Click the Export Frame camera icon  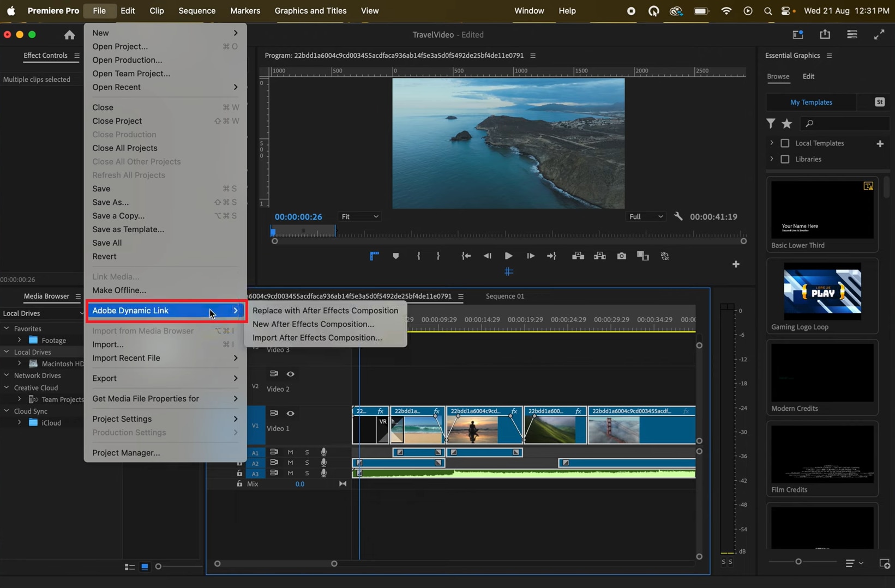click(621, 256)
